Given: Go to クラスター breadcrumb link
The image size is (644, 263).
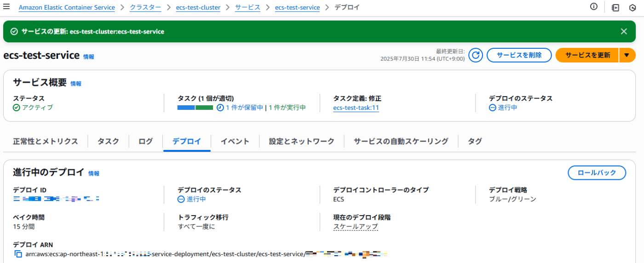Looking at the screenshot, I should [x=145, y=7].
